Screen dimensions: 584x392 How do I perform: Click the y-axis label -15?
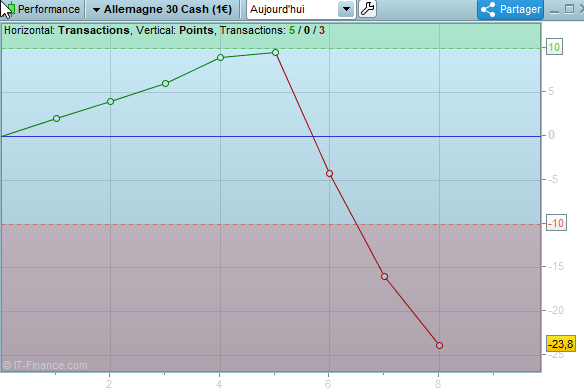pos(556,266)
